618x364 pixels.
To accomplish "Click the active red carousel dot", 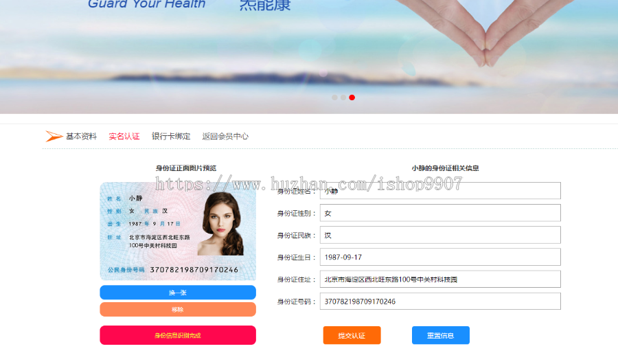I will point(352,98).
